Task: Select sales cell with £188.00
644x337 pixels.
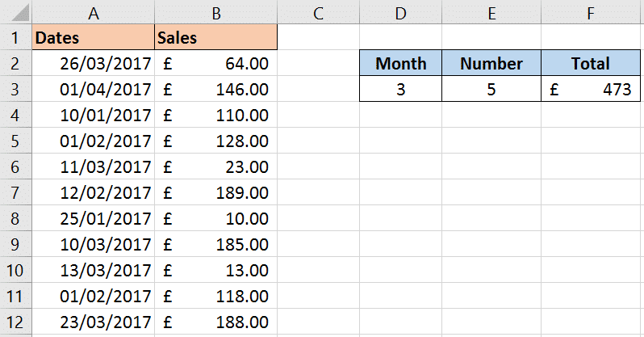Action: (x=216, y=322)
